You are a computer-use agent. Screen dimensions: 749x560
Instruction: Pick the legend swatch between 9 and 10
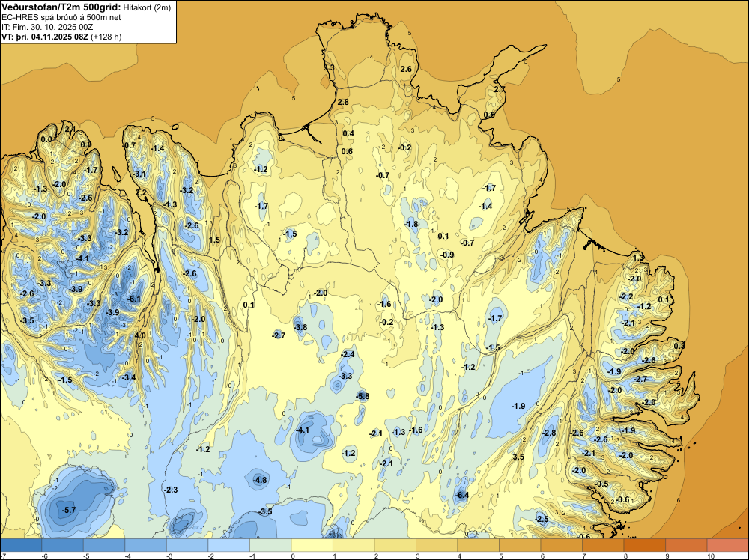point(686,545)
